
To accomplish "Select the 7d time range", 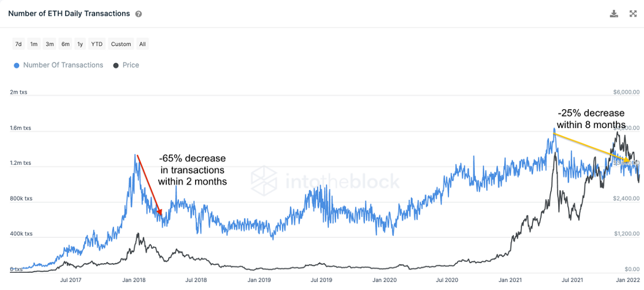I will pyautogui.click(x=18, y=44).
